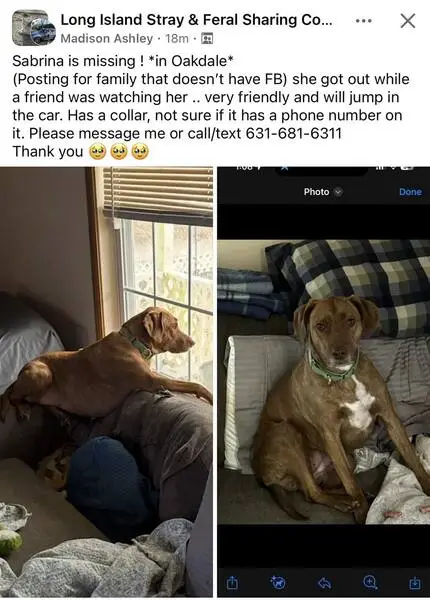Click the 18m post timestamp

pyautogui.click(x=177, y=39)
